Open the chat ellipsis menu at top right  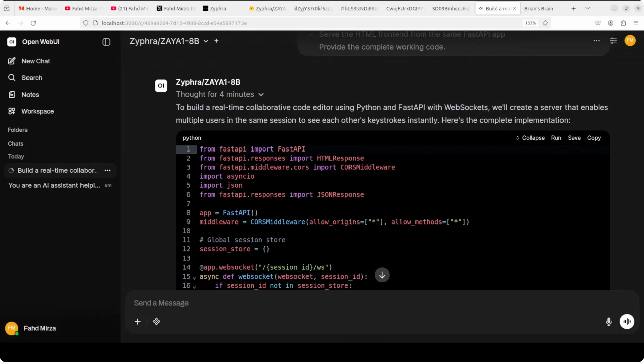click(597, 41)
